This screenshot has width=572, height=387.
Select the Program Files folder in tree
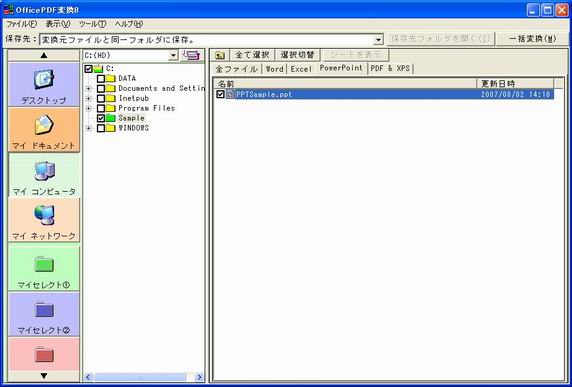tap(147, 108)
